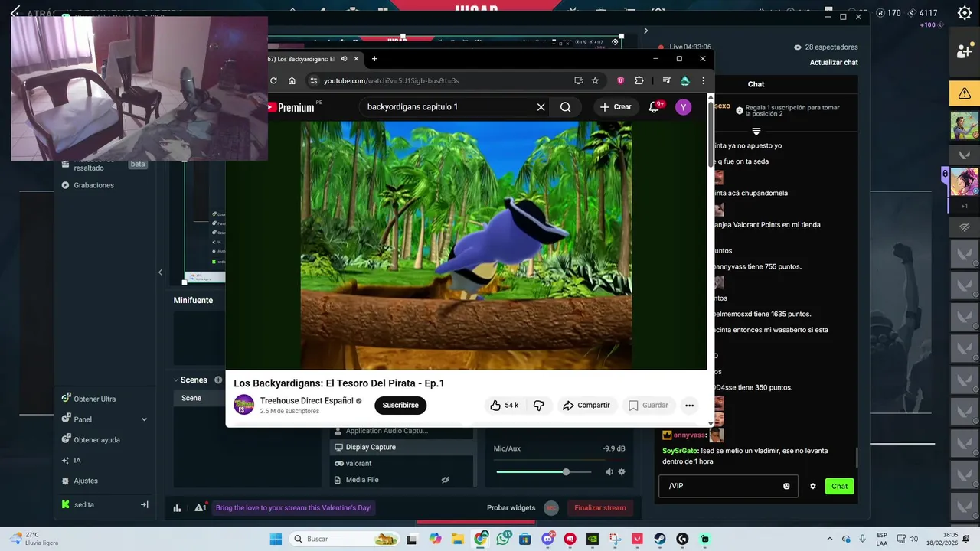Clear the YouTube search text with X
The image size is (980, 551).
541,107
